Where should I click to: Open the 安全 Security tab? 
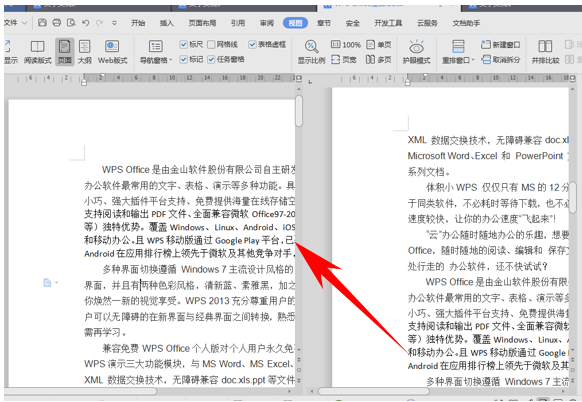pos(352,23)
